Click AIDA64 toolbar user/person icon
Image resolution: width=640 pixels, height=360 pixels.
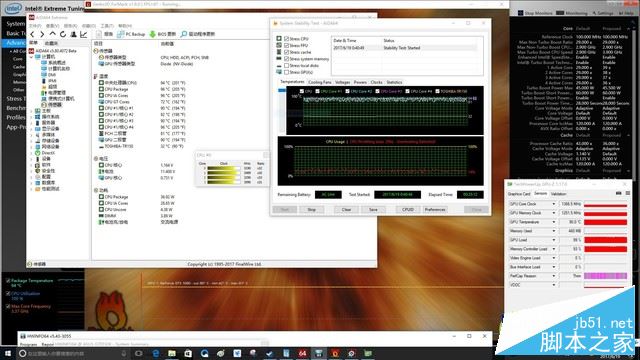(x=73, y=34)
